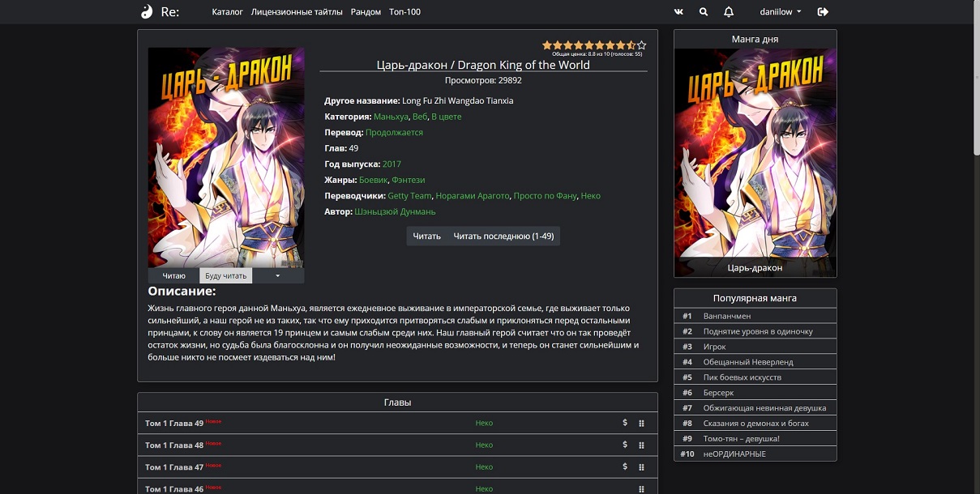Click Неко translator on Глава 49 row
The height and width of the screenshot is (494, 980).
tap(484, 423)
